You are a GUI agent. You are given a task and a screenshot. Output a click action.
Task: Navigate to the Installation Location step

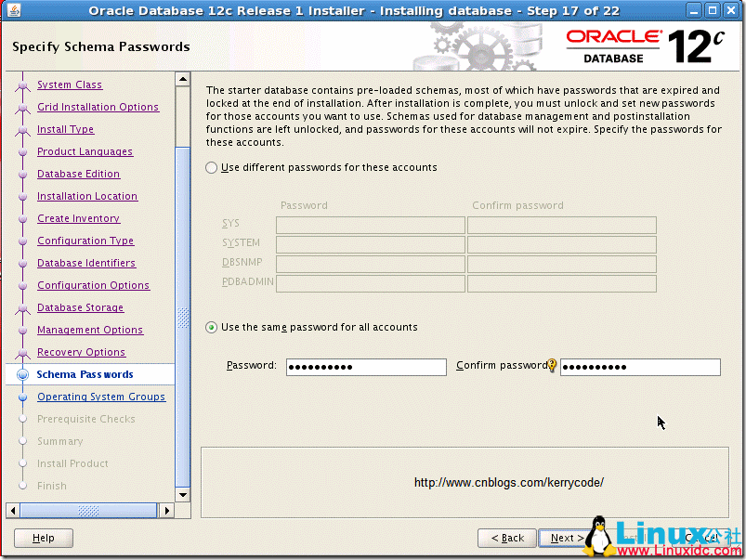pyautogui.click(x=86, y=196)
